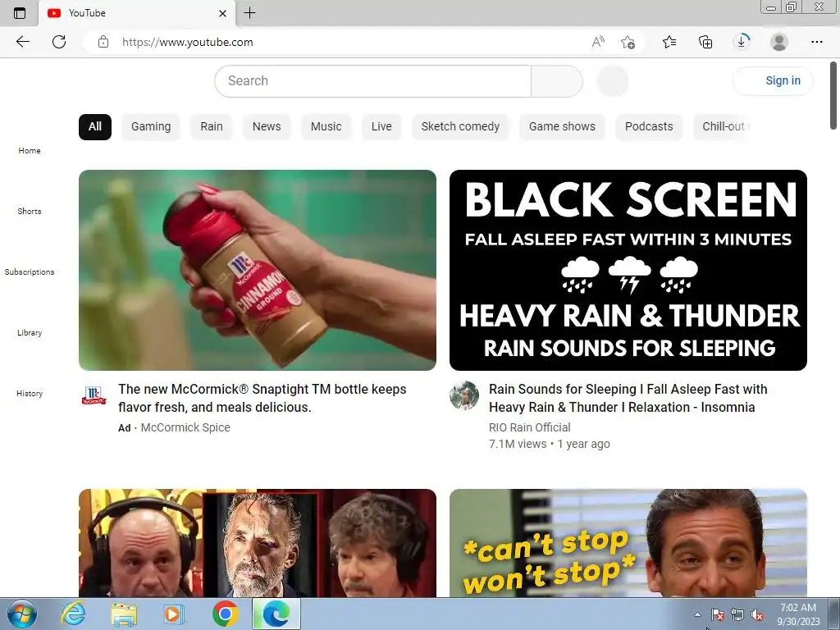Open Downloads icon in toolbar
The image size is (840, 630).
point(742,42)
